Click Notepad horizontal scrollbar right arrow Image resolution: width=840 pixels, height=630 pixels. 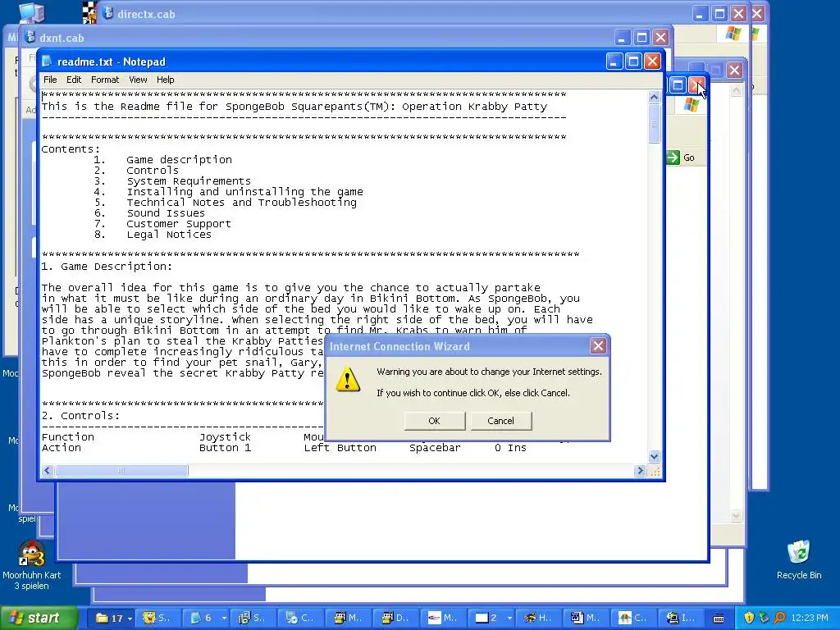(x=640, y=470)
